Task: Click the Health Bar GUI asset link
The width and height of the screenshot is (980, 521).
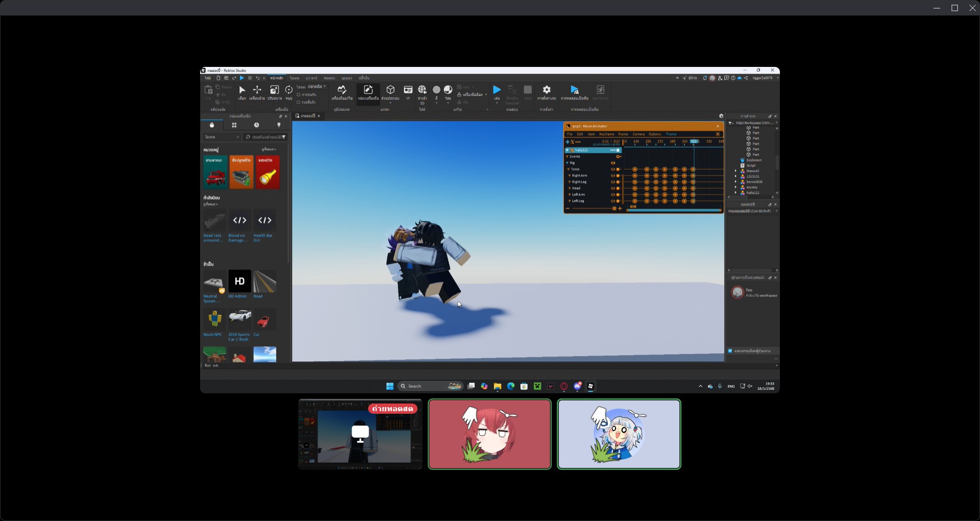Action: 263,238
